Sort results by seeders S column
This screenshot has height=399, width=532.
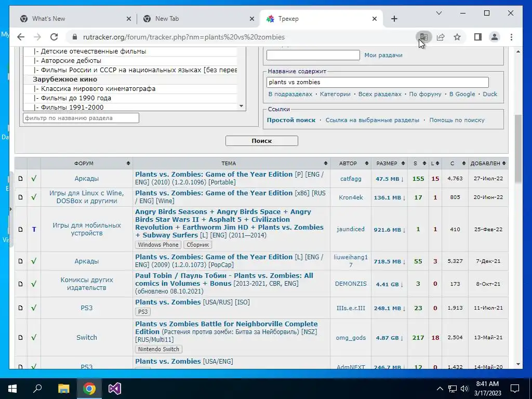(418, 163)
